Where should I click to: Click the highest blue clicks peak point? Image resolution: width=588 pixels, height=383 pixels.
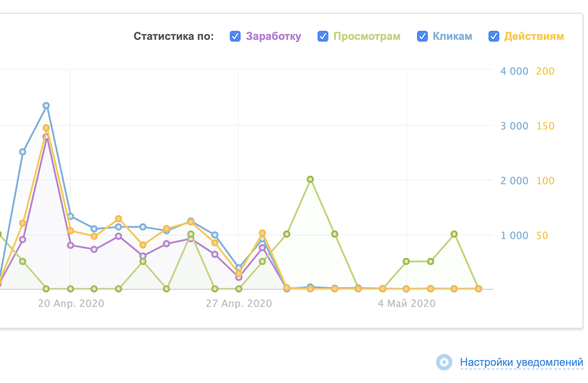46,105
